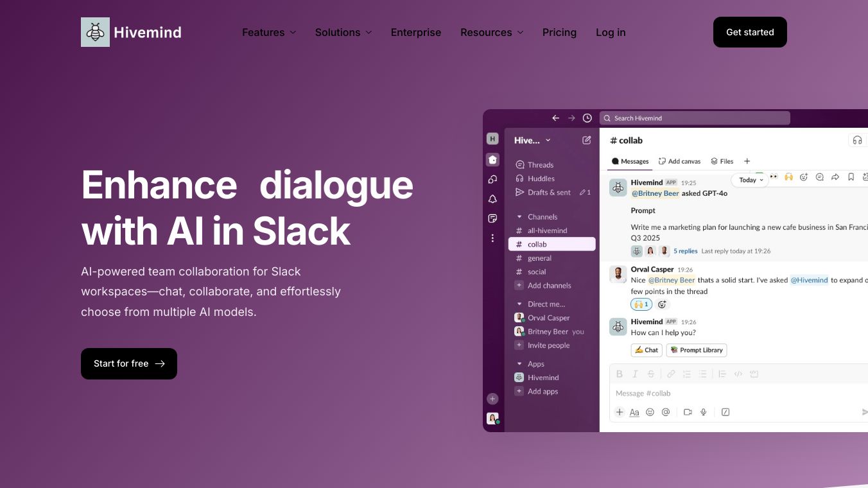Viewport: 868px width, 488px height.
Task: Click the plus icon beside Files tab
Action: click(x=747, y=161)
